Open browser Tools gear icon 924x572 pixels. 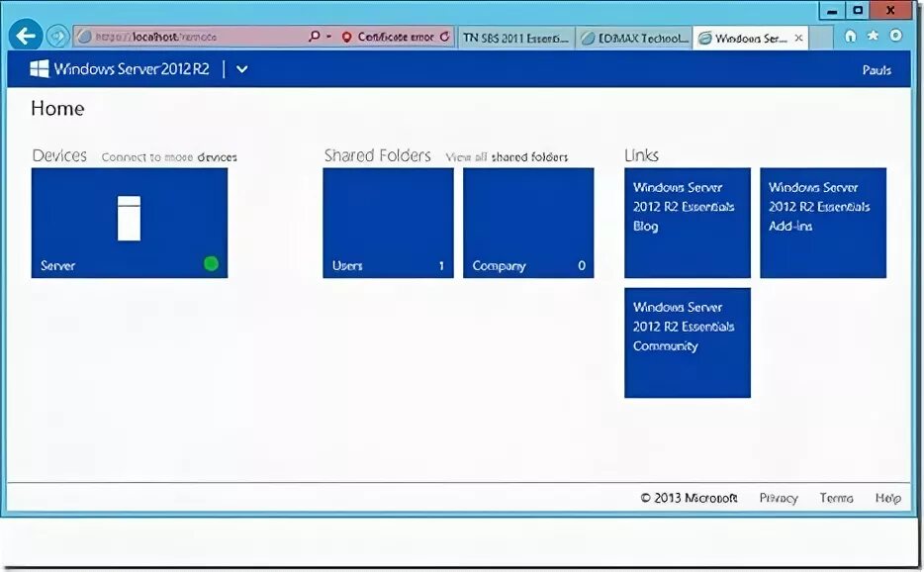(895, 36)
